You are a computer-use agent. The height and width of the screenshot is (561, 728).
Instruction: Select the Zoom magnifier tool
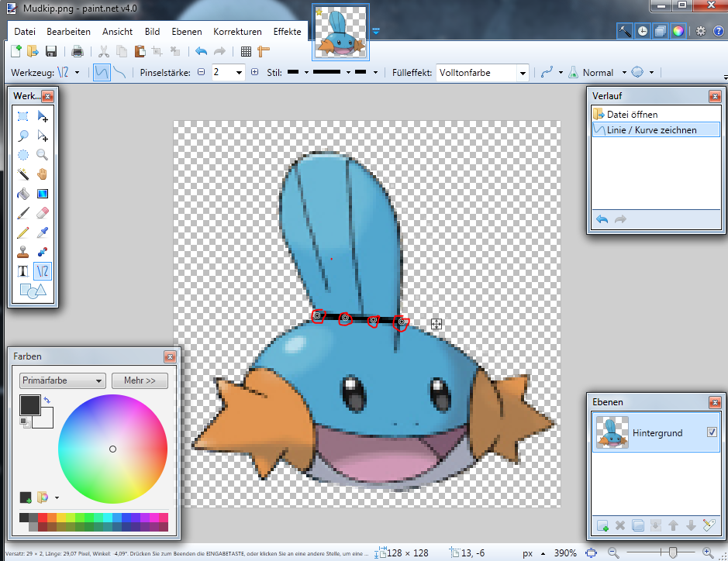point(42,154)
